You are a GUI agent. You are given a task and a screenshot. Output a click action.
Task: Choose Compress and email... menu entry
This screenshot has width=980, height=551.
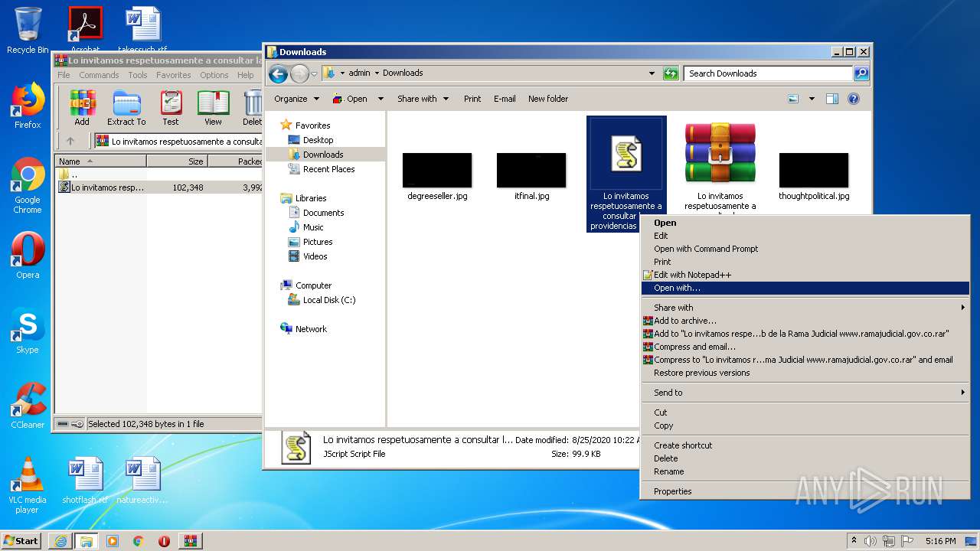pos(805,347)
